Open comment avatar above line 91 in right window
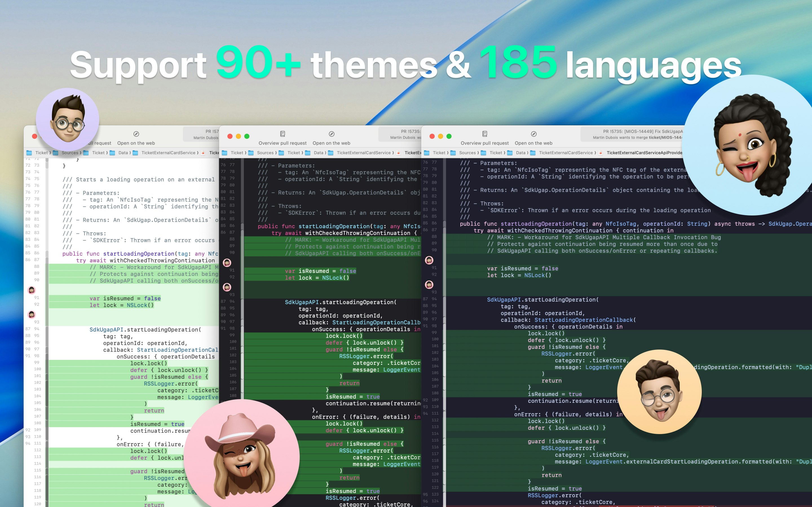812x507 pixels. [429, 260]
